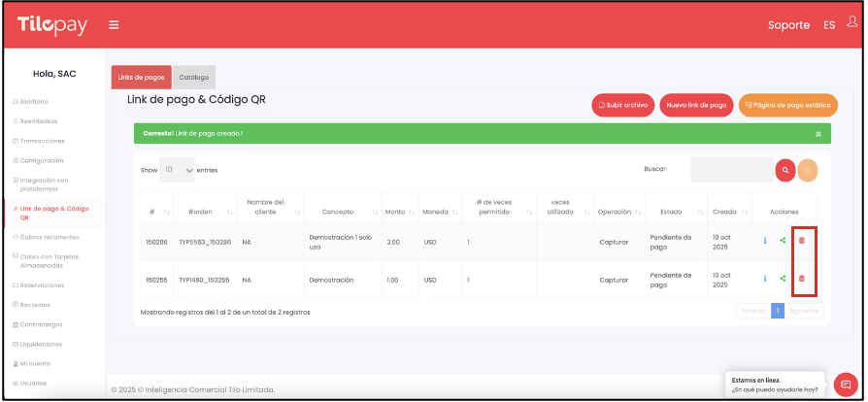This screenshot has width=868, height=402.
Task: Sort table by Monto column
Action: (x=396, y=211)
